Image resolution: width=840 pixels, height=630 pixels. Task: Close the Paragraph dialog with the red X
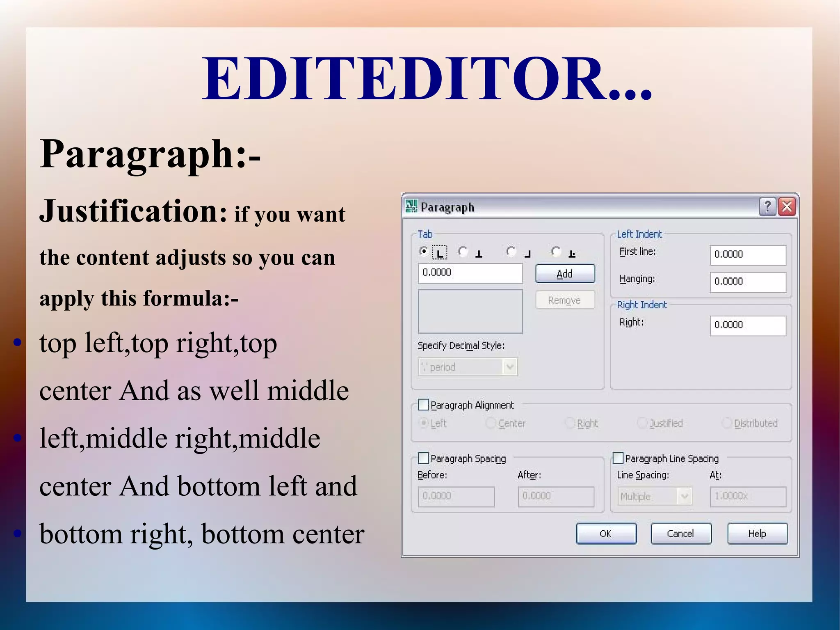tap(787, 206)
